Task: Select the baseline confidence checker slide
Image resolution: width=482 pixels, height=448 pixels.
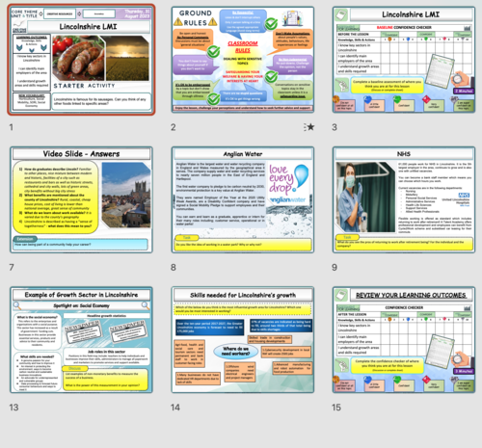Action: 404,60
